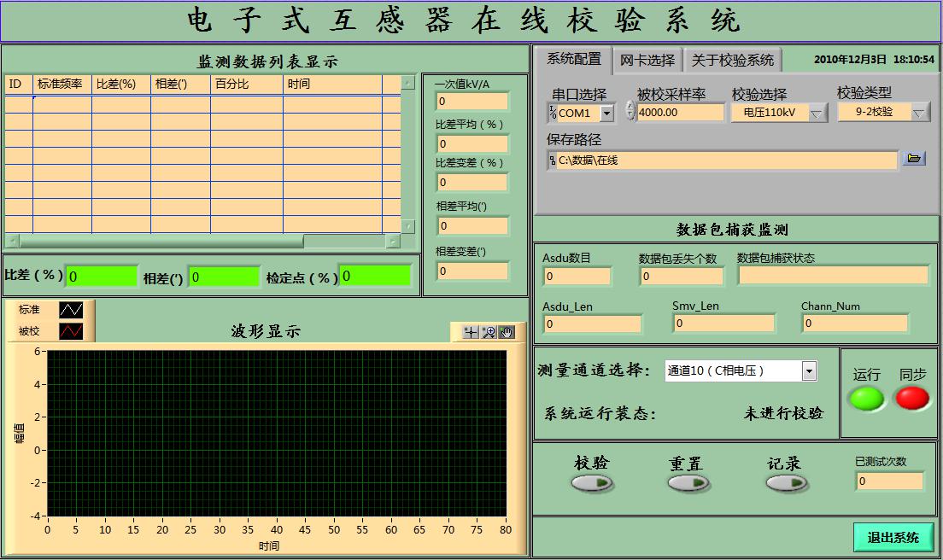Click the table horizontal scrollbar thumb
The image size is (943, 560).
(x=161, y=241)
